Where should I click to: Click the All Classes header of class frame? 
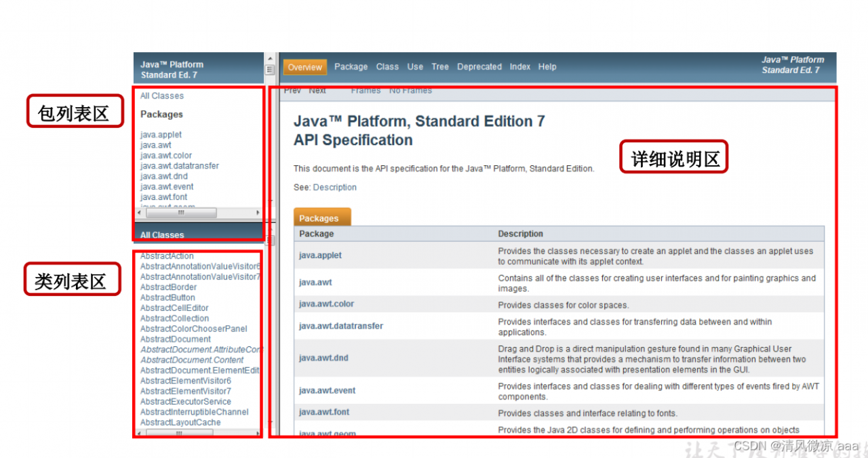(162, 235)
